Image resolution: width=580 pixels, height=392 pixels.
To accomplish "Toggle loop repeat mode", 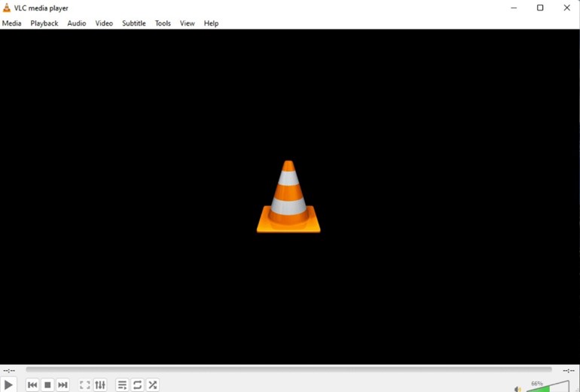I will coord(137,385).
